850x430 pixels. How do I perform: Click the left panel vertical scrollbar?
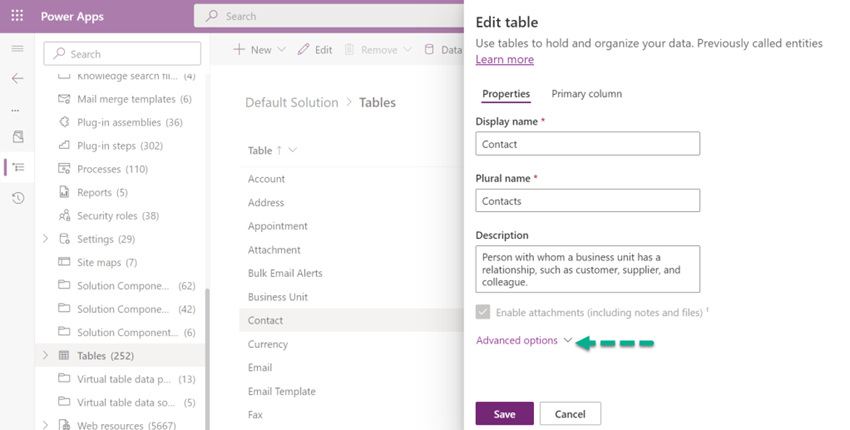point(207,358)
